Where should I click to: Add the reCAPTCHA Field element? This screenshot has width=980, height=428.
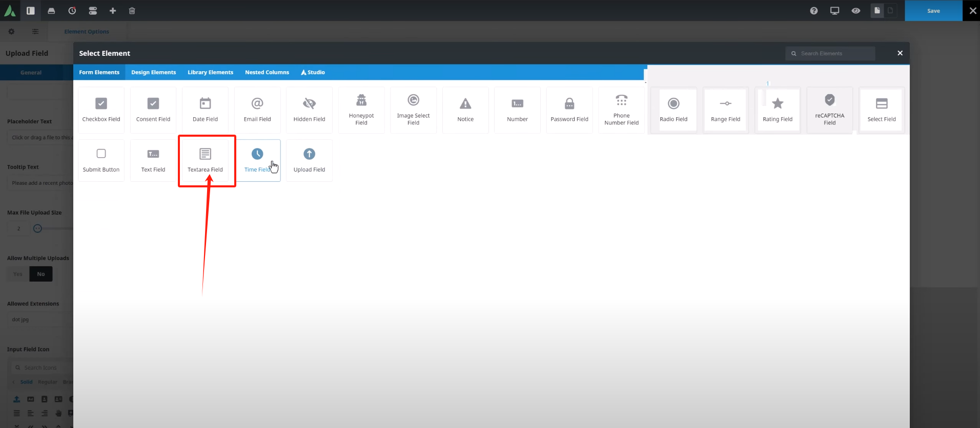[x=829, y=110]
